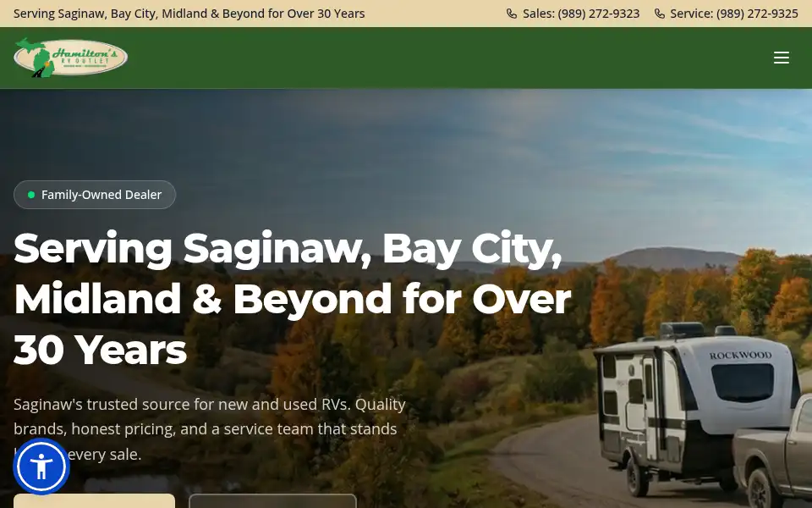812x508 pixels.
Task: Open the accessibility options widget
Action: [x=41, y=467]
